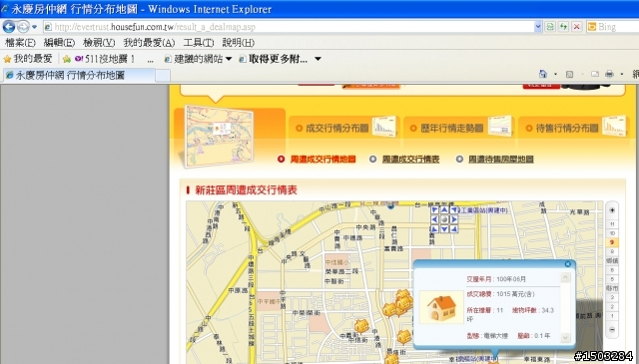Screen dimensions: 639x364
Task: Open the 檔案(F) menu
Action: [x=20, y=42]
